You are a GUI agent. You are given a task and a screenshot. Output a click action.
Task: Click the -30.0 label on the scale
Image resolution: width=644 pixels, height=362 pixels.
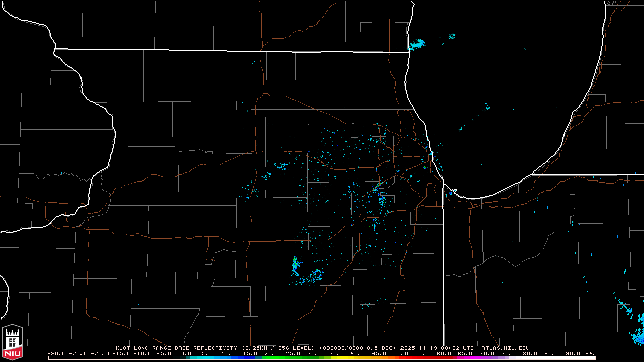(56, 353)
